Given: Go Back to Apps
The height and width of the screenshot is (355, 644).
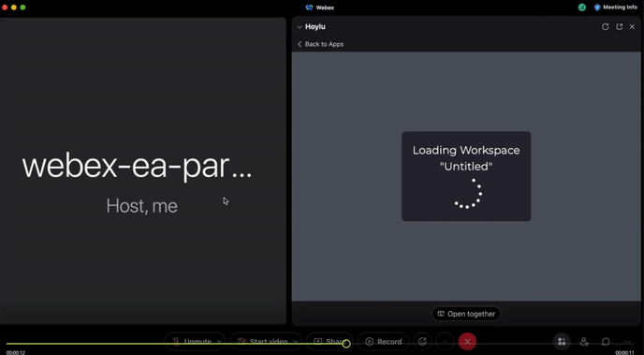Looking at the screenshot, I should [x=320, y=44].
